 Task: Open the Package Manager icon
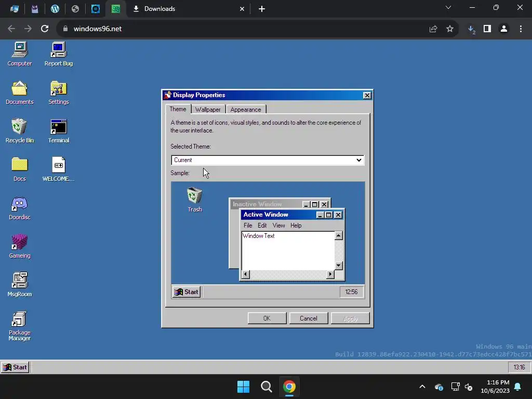tap(19, 326)
